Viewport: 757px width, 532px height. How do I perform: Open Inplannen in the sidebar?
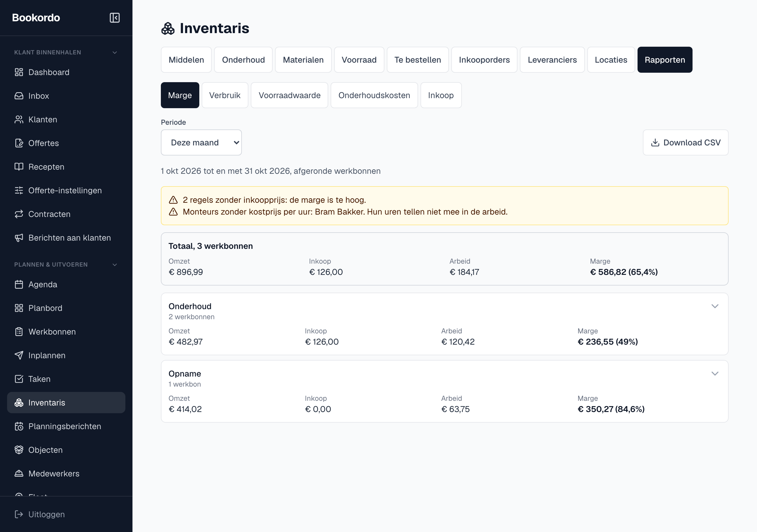66,355
